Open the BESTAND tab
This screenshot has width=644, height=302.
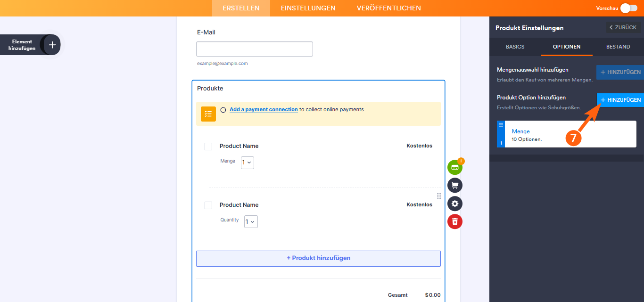pos(618,47)
